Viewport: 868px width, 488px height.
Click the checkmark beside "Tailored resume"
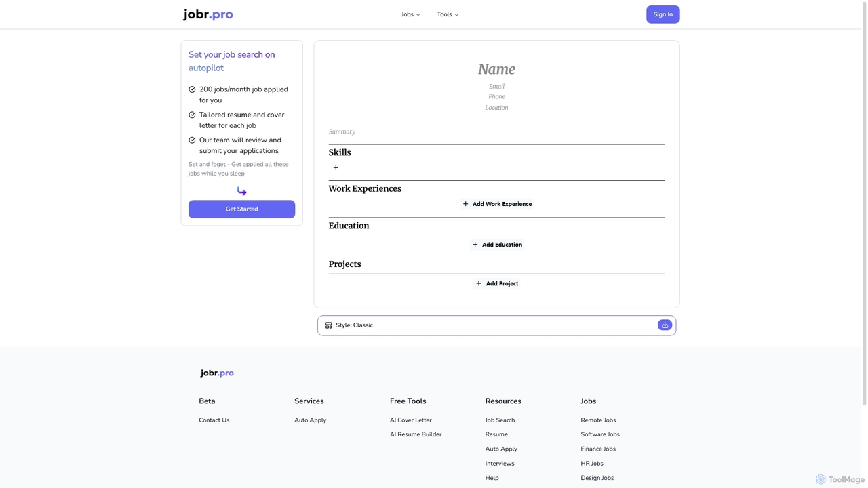(x=192, y=115)
